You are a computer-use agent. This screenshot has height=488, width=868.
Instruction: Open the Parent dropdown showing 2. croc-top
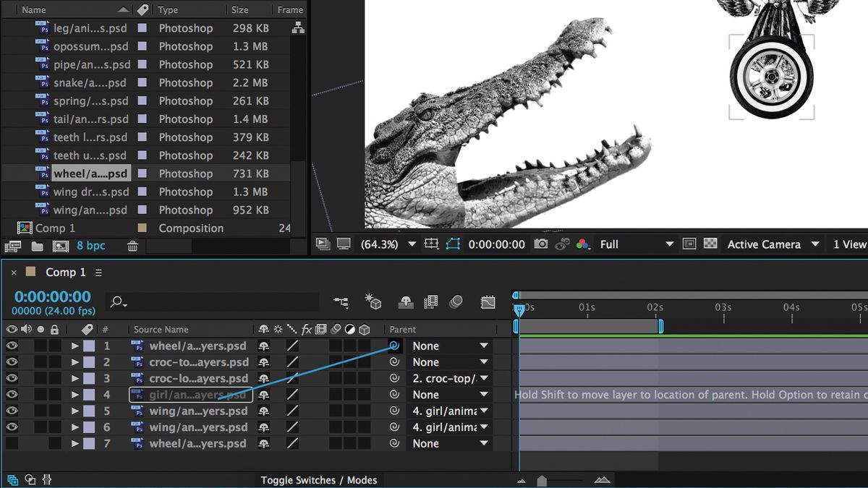(450, 378)
